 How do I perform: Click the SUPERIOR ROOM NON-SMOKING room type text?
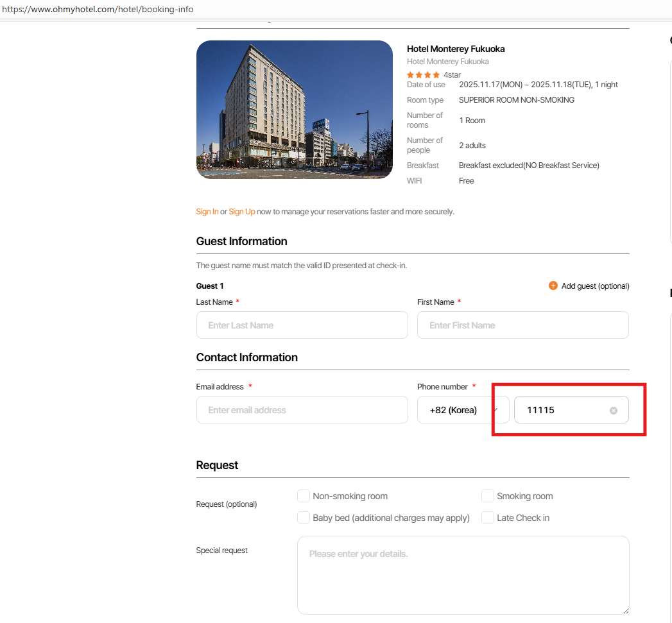(516, 100)
